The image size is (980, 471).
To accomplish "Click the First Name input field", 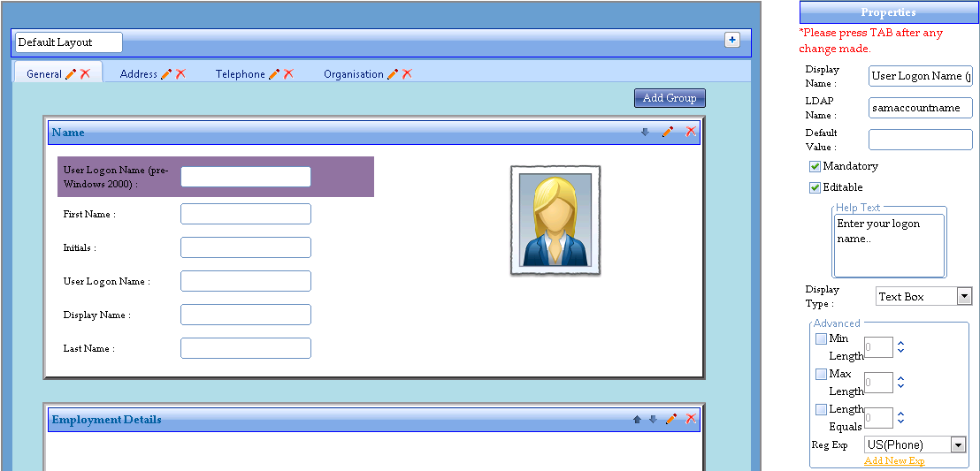I will pyautogui.click(x=246, y=214).
